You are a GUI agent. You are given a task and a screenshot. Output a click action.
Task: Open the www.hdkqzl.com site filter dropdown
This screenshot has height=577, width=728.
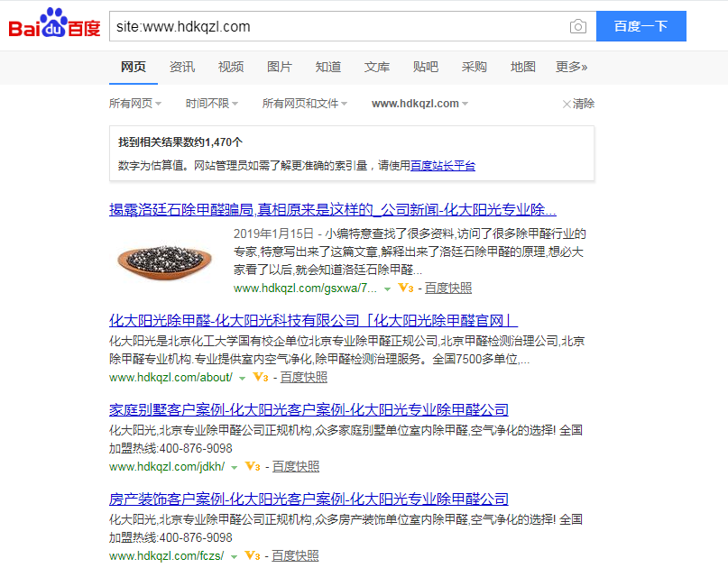[419, 104]
